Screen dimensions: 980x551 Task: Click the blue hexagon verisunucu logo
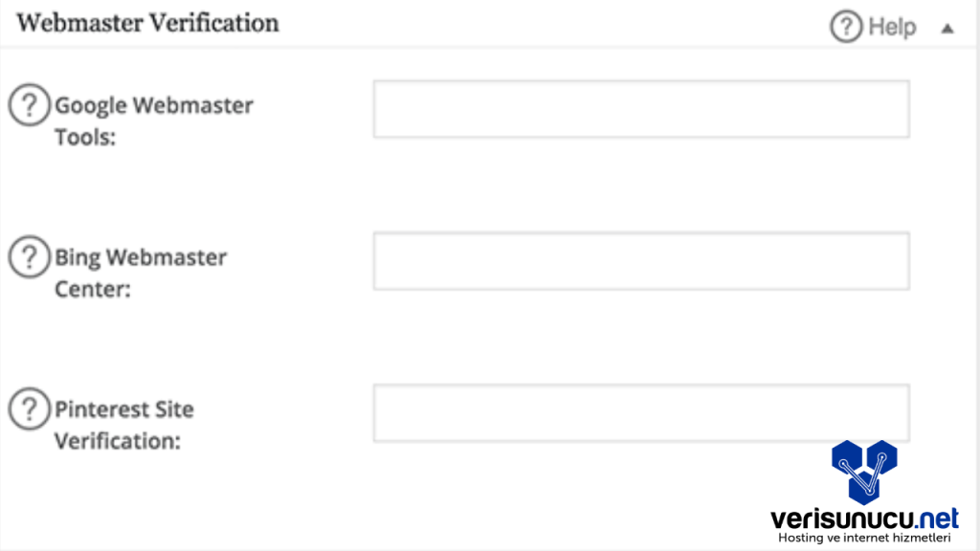[x=864, y=471]
